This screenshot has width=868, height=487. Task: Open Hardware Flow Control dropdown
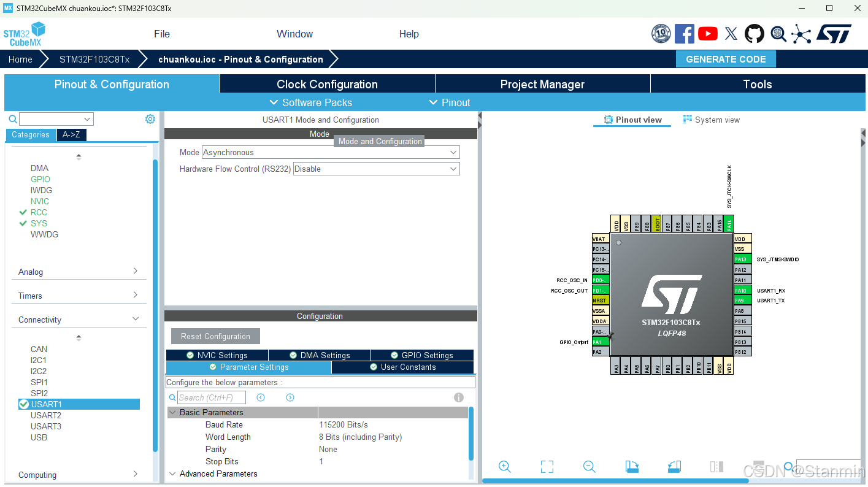[x=377, y=169]
